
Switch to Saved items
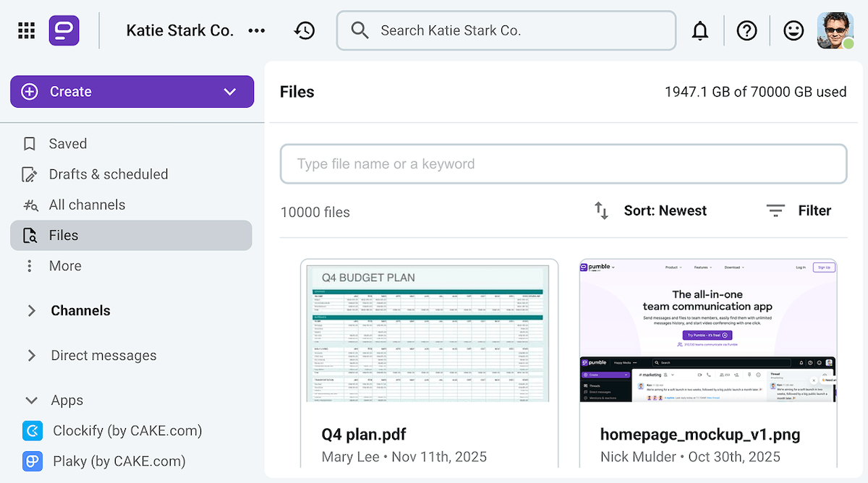[x=69, y=143]
